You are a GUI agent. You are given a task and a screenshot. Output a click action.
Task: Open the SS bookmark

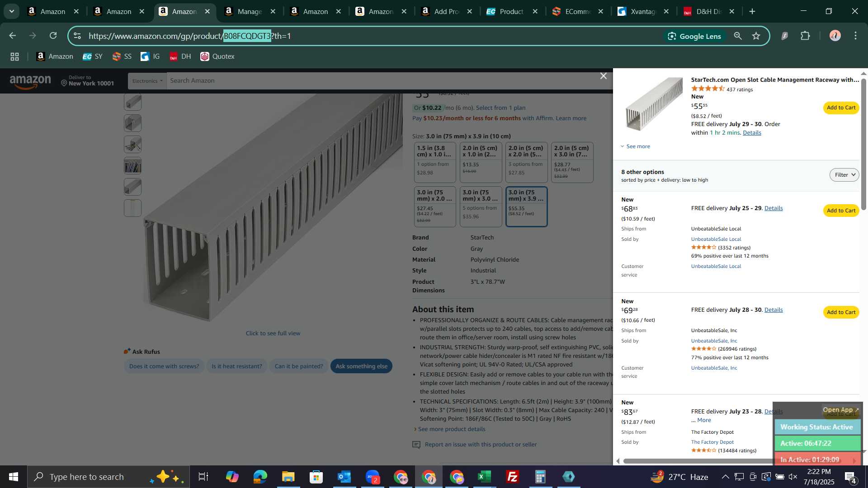click(122, 56)
